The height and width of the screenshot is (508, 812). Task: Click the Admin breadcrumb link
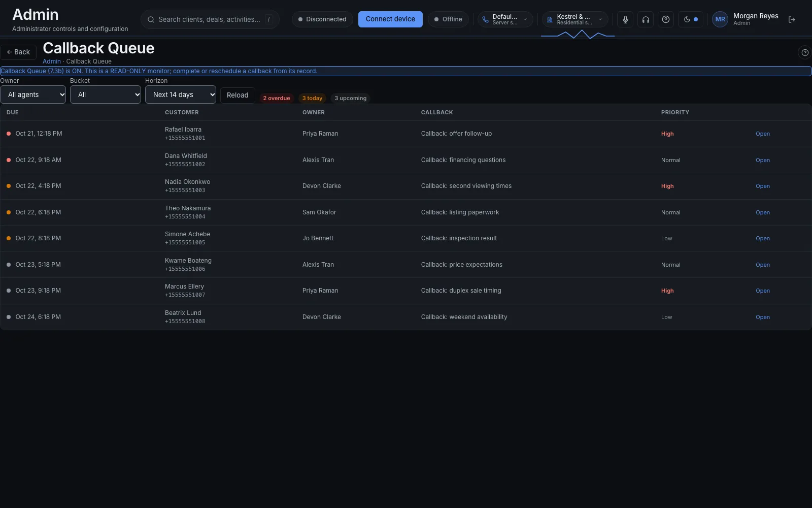coord(52,61)
